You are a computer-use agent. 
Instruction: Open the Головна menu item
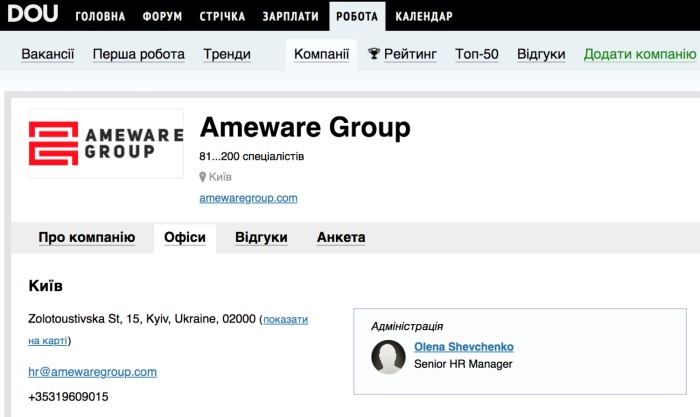click(x=100, y=16)
